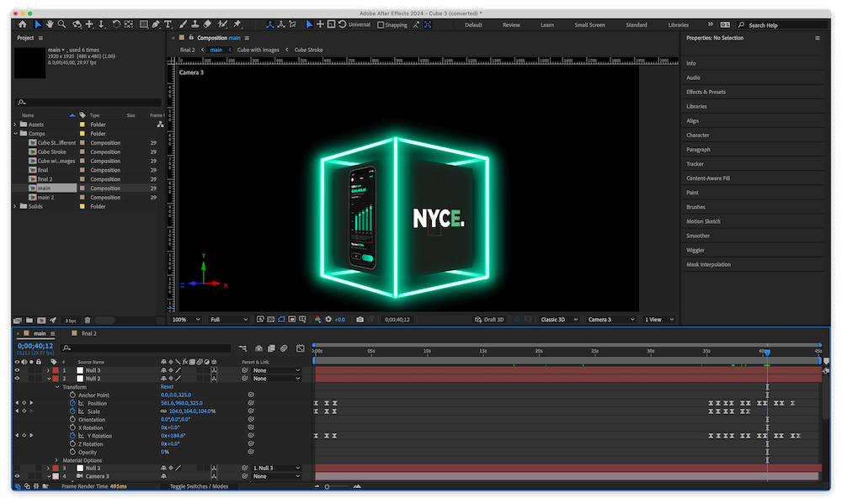This screenshot has height=504, width=842.
Task: Open the Classic 3D renderer dropdown
Action: click(x=562, y=320)
